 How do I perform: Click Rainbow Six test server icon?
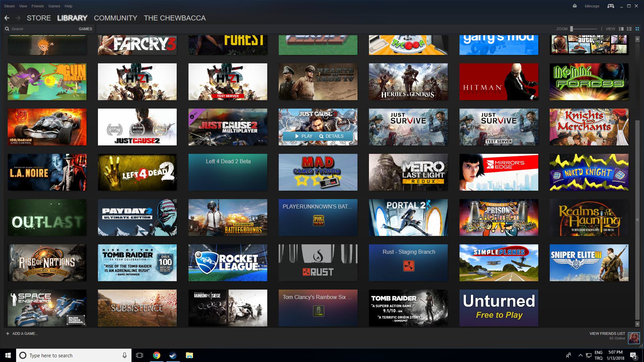(318, 311)
